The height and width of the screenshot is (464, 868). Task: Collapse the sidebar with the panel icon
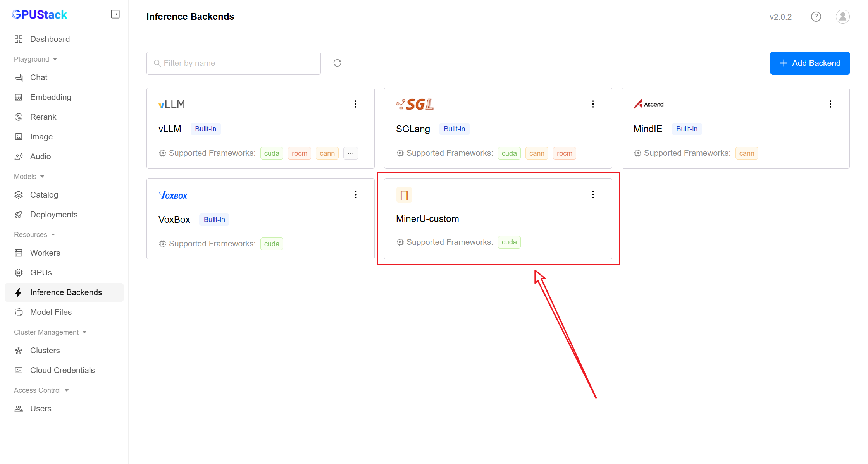[115, 14]
